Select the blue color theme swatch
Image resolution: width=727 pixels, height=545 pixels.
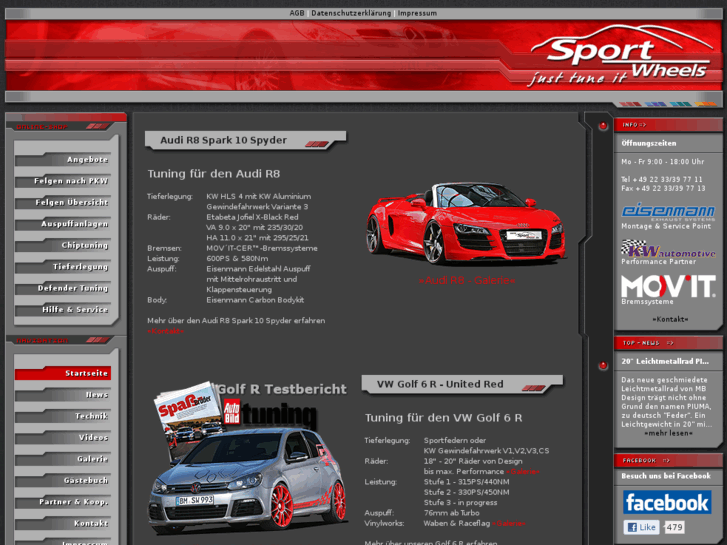(655, 104)
